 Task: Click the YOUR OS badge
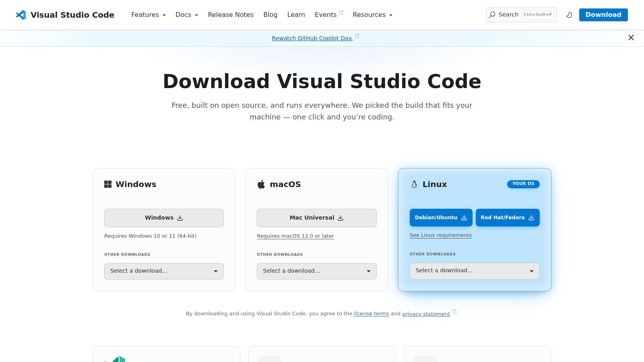pos(523,184)
